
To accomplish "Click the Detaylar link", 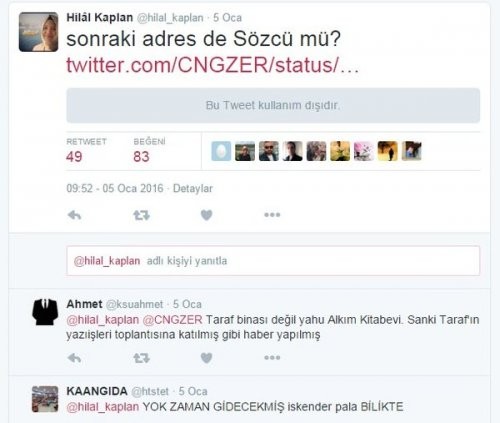I will click(x=193, y=189).
